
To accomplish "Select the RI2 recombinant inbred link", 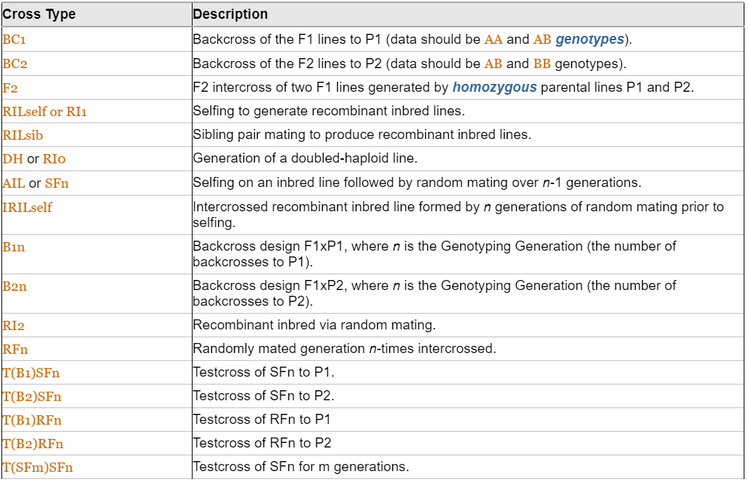I will pos(14,325).
